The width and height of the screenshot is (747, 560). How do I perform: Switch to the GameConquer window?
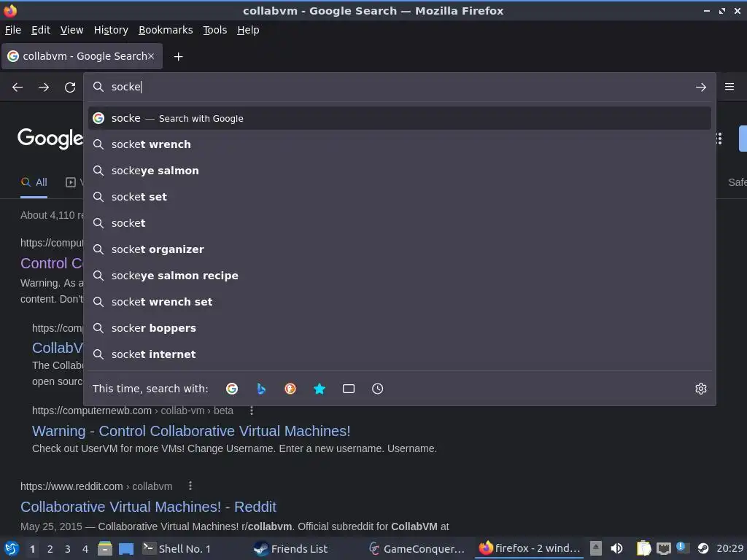tap(417, 548)
